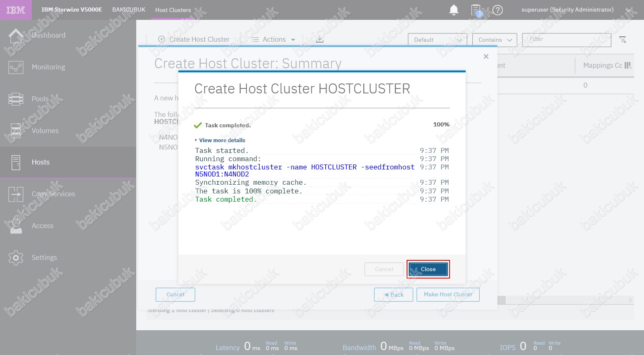Viewport: 644px width, 355px height.
Task: Click the IOPS performance value
Action: click(x=523, y=346)
